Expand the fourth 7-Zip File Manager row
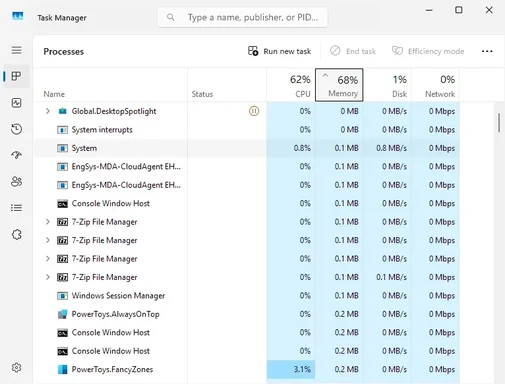 click(x=48, y=277)
